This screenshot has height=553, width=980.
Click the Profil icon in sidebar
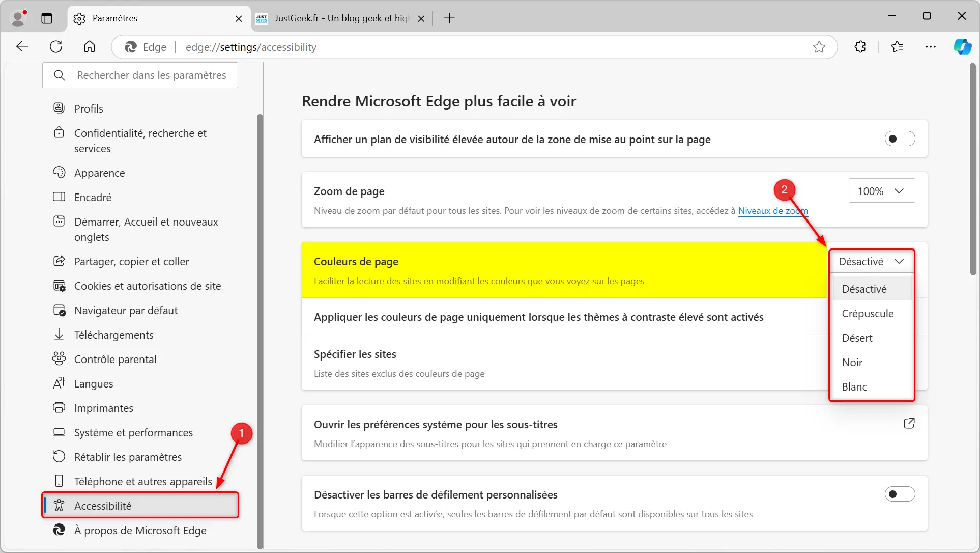tap(59, 108)
